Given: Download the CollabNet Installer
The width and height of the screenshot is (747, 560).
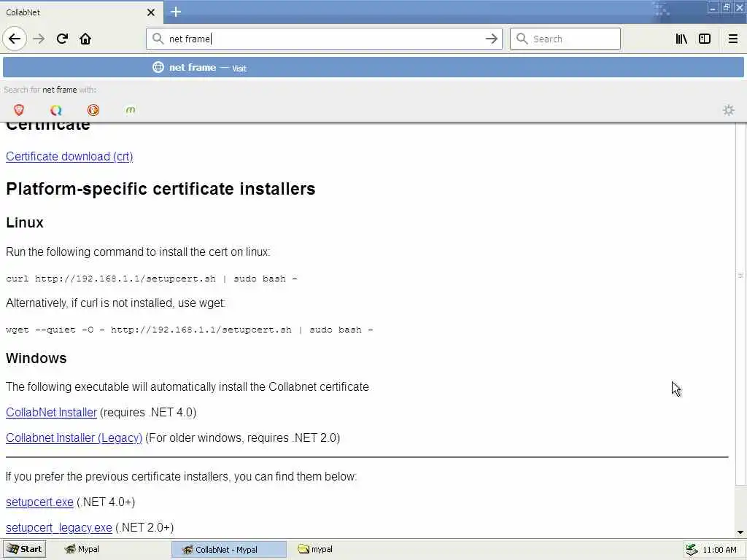Looking at the screenshot, I should point(52,412).
